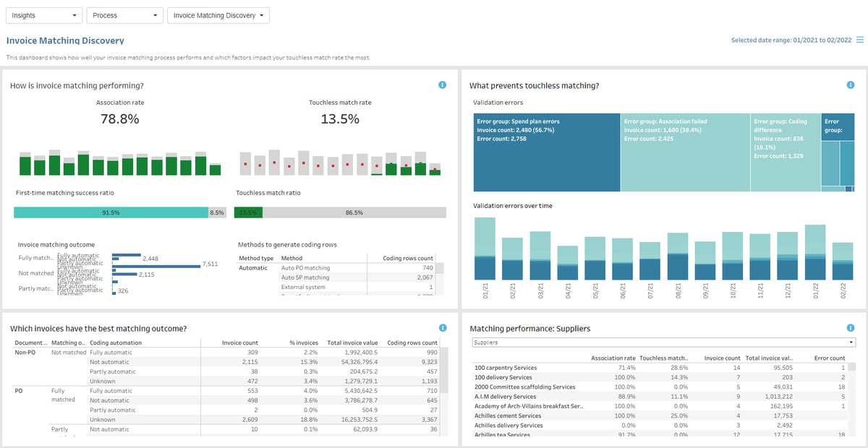Click the Selected date range text
This screenshot has height=448, width=868.
[x=791, y=40]
